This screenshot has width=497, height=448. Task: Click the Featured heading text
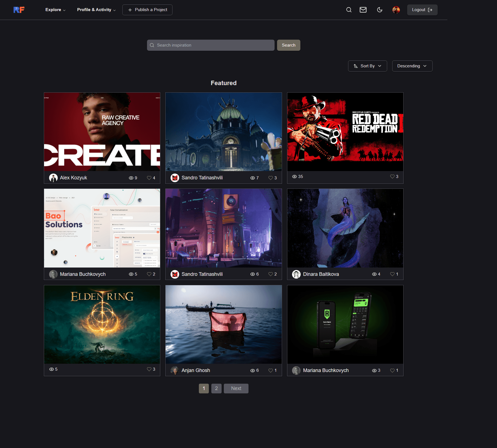224,83
